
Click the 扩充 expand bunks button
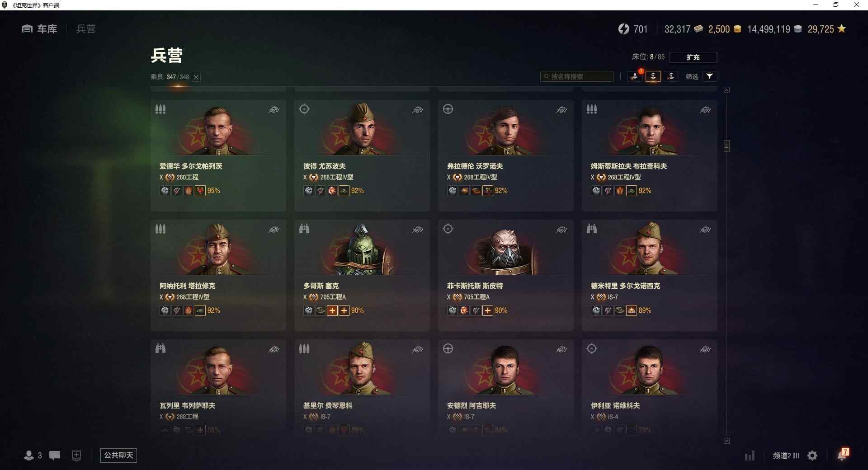pos(693,57)
